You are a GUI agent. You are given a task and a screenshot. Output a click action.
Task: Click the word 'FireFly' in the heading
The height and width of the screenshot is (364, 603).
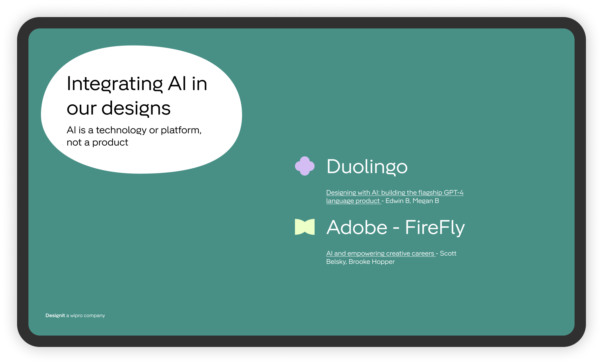click(435, 227)
